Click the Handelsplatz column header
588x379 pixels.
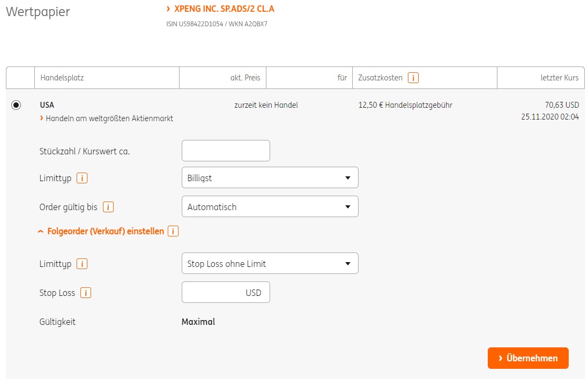tap(62, 78)
